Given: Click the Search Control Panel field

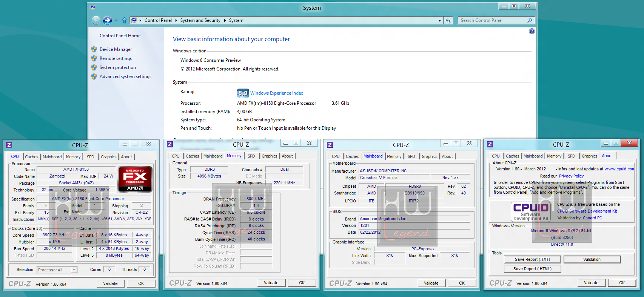Looking at the screenshot, I should click(492, 20).
